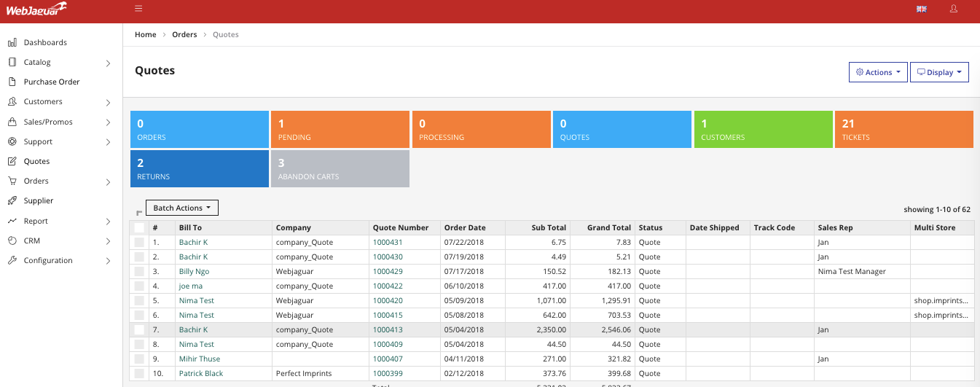
Task: Select Quotes in the sidebar
Action: 36,161
